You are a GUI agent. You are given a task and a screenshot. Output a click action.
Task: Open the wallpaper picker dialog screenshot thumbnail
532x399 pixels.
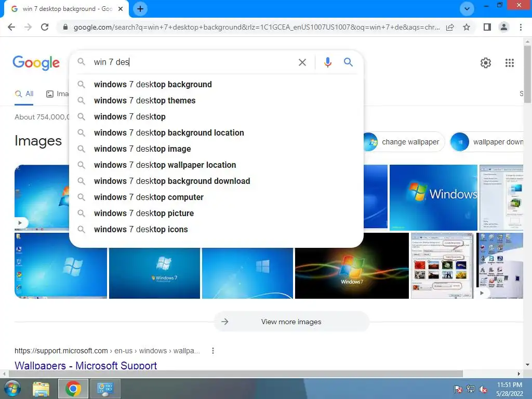[443, 265]
